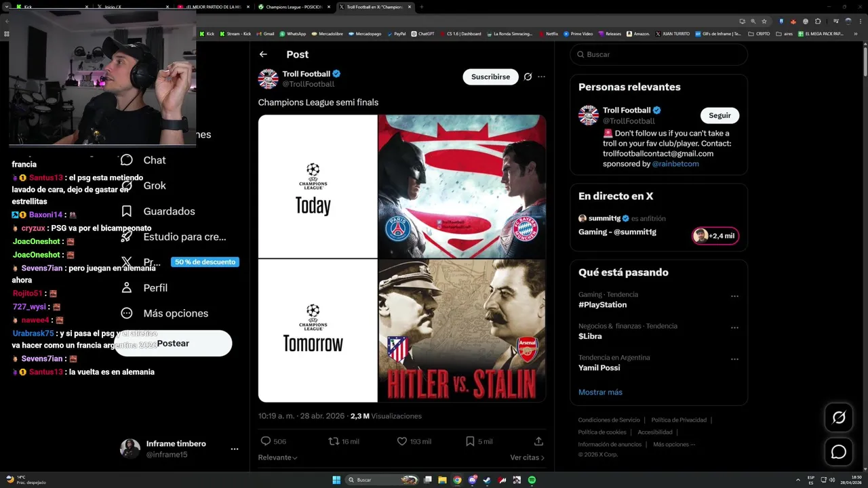Click Condiciones de Servicio footer link
Screen dimensions: 868x488
click(609, 420)
